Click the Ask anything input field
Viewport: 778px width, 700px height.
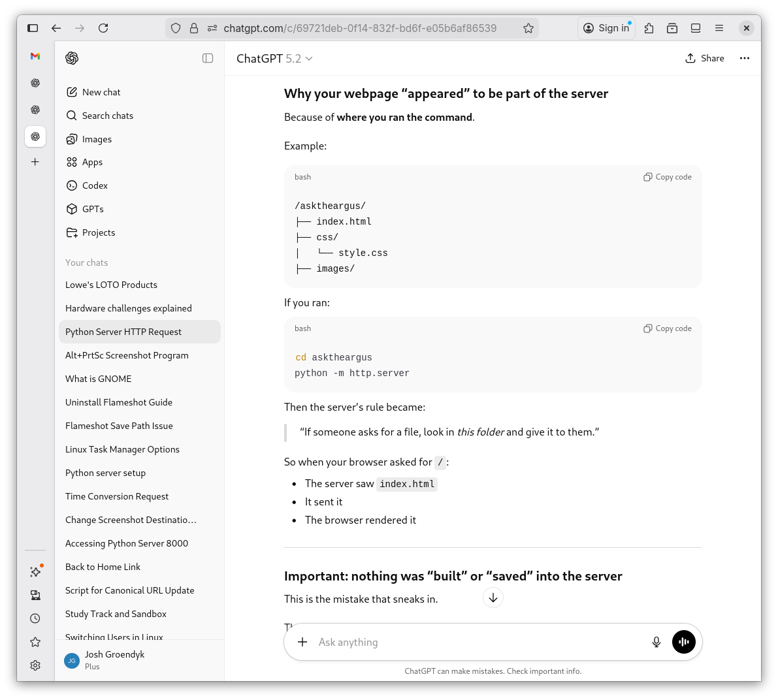(x=457, y=642)
